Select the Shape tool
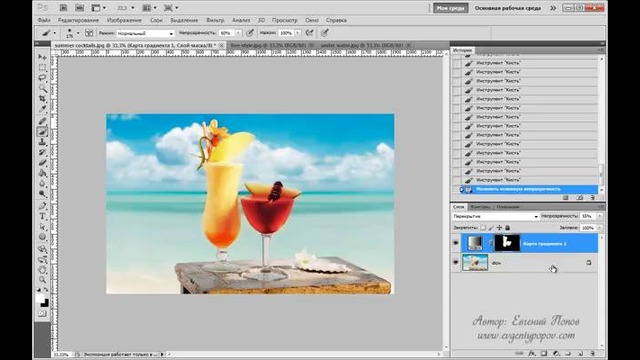Image resolution: width=640 pixels, height=360 pixels. 42,237
